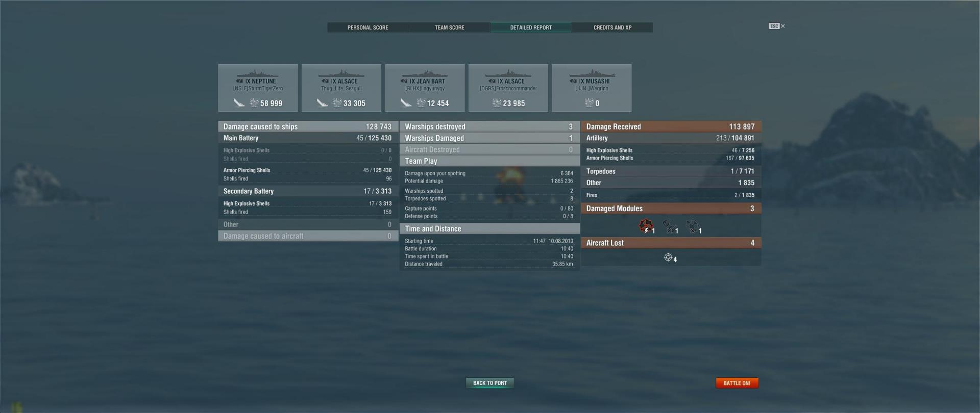Viewport: 980px width, 413px height.
Task: Click the damage splash icon on Musashi card
Action: tap(589, 103)
